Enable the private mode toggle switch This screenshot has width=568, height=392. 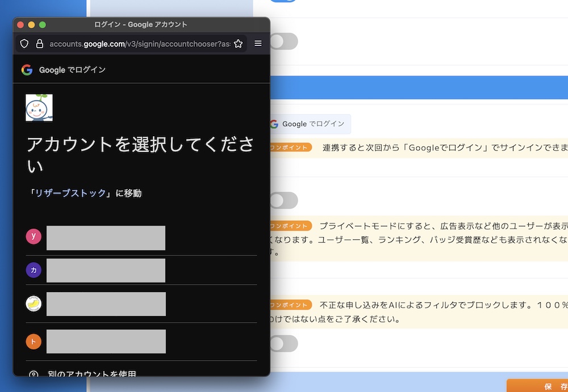(283, 200)
